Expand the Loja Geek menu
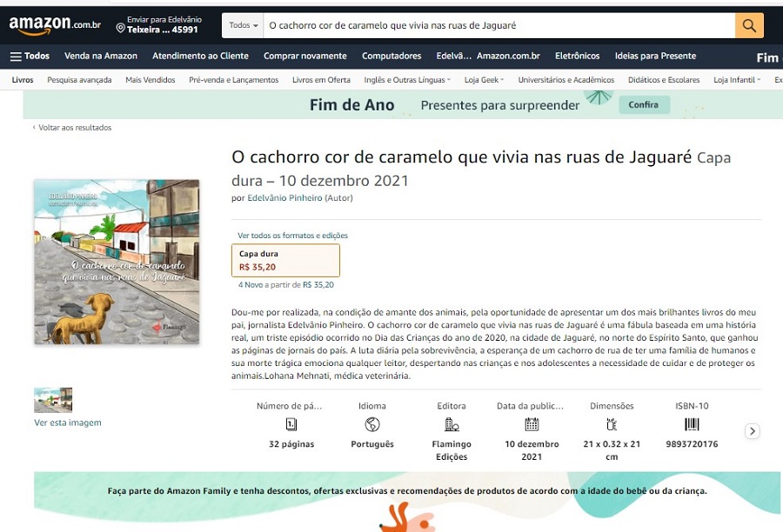 (x=484, y=80)
